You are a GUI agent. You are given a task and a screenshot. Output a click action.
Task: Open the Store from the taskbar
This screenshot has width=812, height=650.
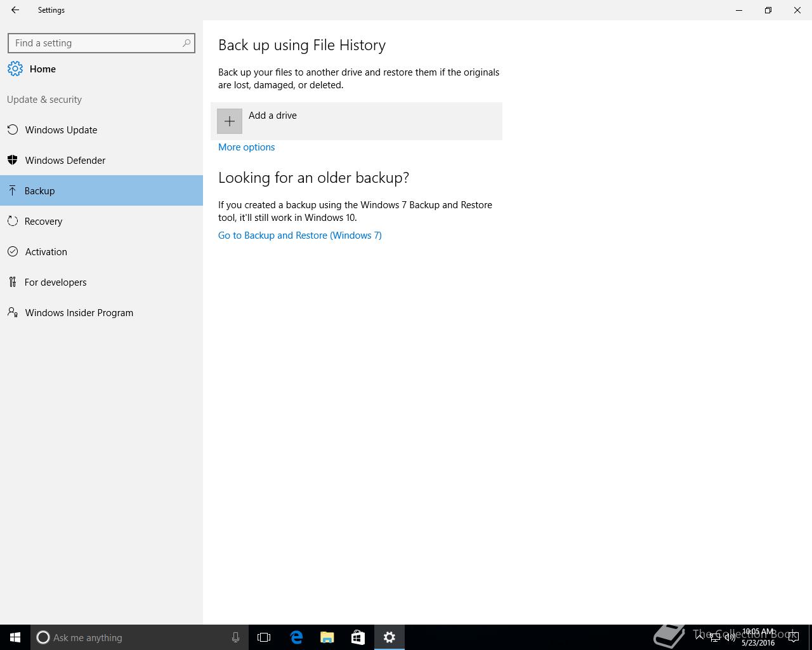pos(358,637)
